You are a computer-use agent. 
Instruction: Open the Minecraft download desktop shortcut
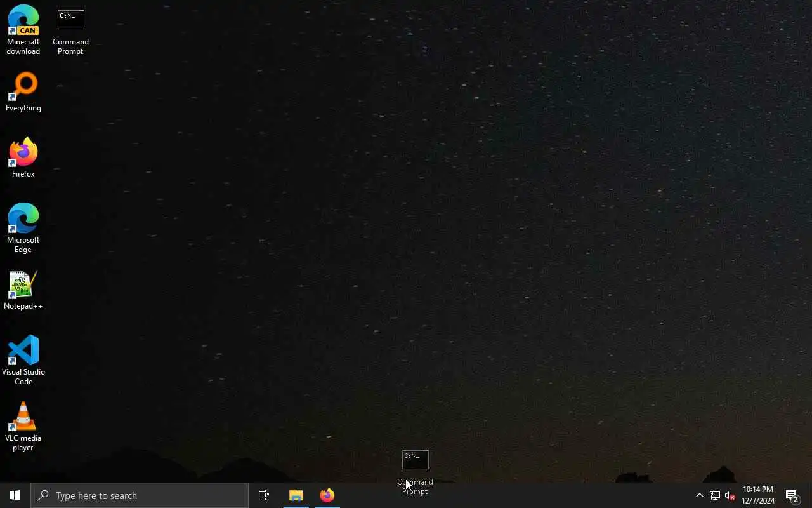23,30
